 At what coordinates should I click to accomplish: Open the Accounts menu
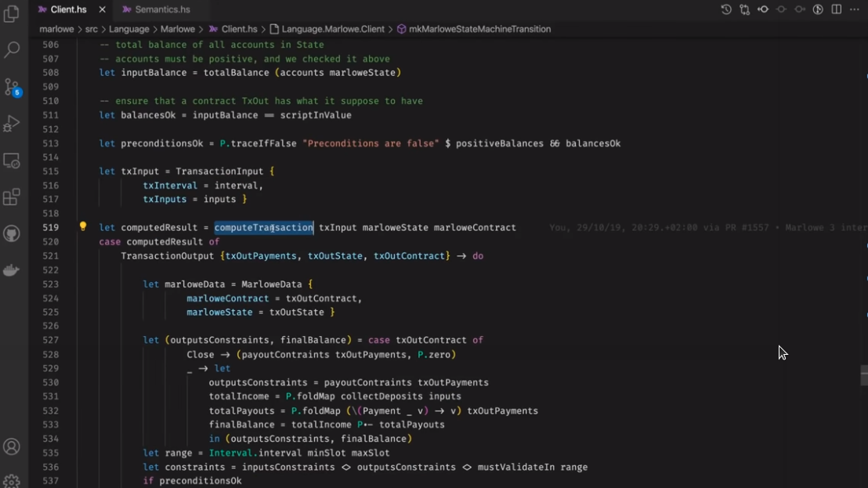pos(12,446)
